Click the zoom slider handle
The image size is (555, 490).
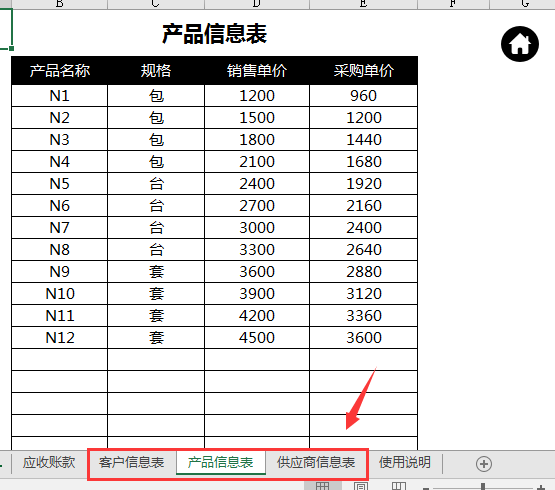(483, 486)
